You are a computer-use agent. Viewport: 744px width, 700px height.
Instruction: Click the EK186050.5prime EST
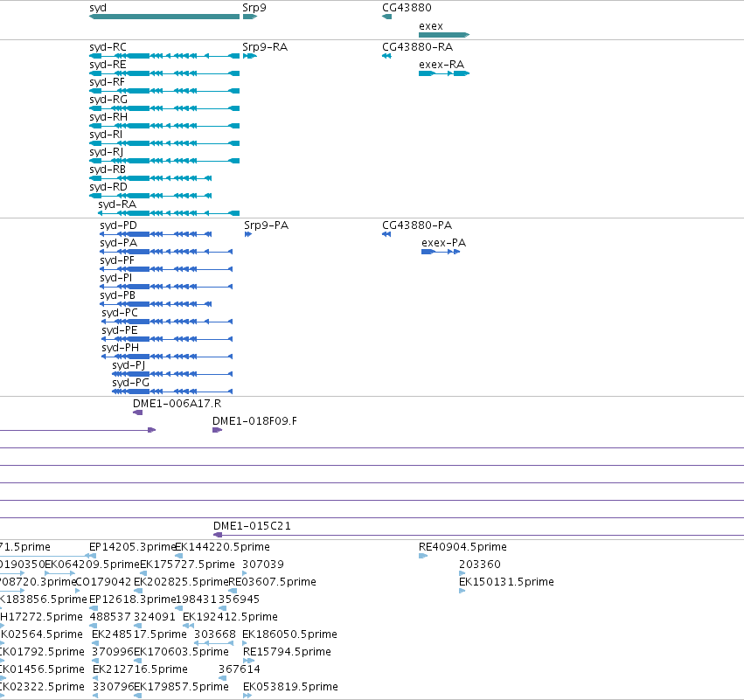[245, 643]
